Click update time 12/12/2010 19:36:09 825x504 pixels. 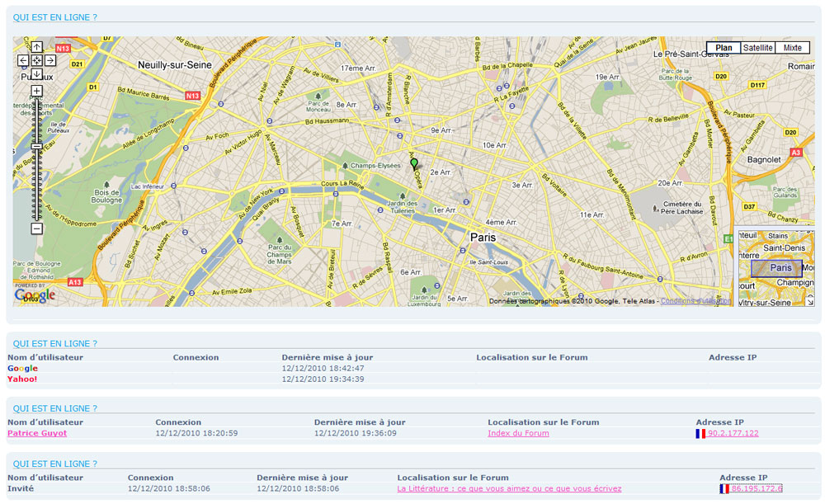coord(355,433)
